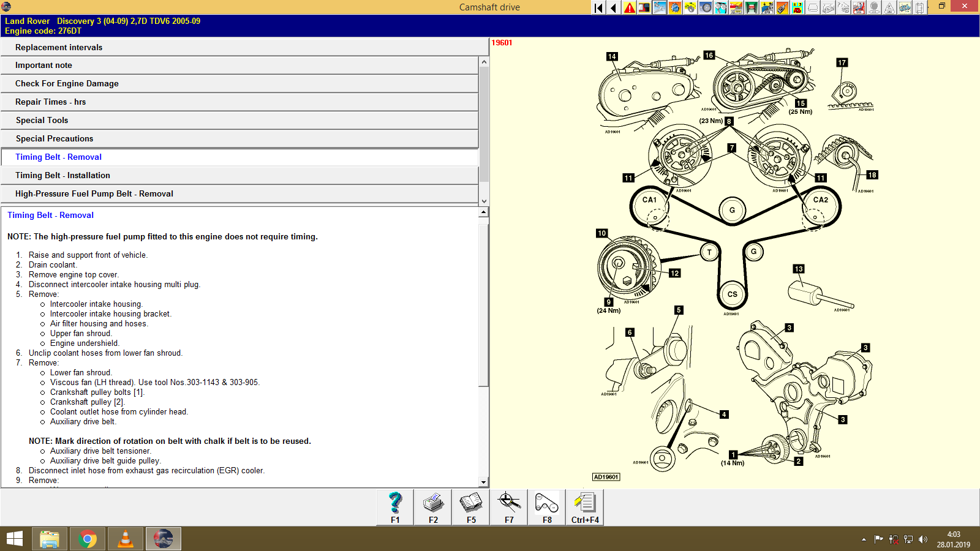
Task: Open the manual via the F5 book icon
Action: [471, 507]
